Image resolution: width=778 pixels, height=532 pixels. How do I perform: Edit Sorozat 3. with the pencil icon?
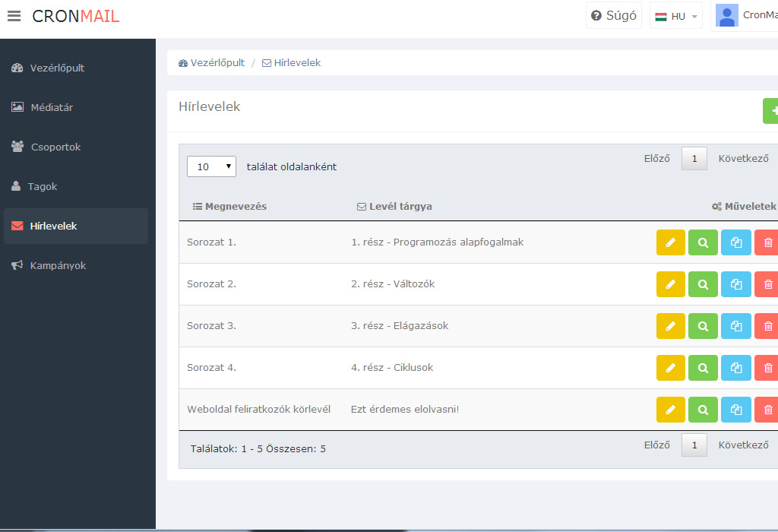[x=670, y=326]
